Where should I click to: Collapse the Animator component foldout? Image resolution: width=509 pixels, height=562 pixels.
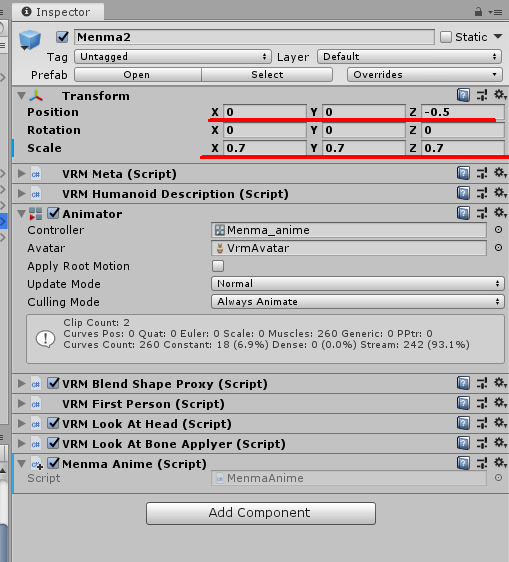tap(22, 214)
